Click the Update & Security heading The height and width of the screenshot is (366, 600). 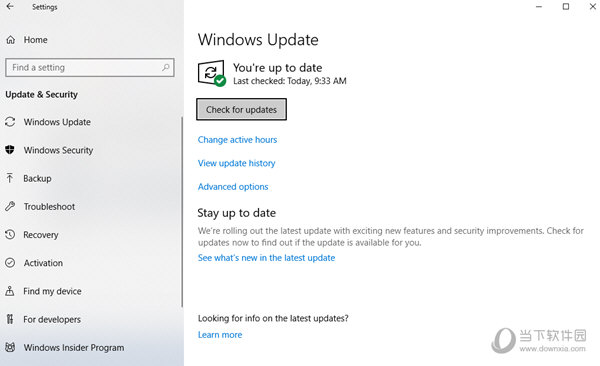[x=41, y=95]
